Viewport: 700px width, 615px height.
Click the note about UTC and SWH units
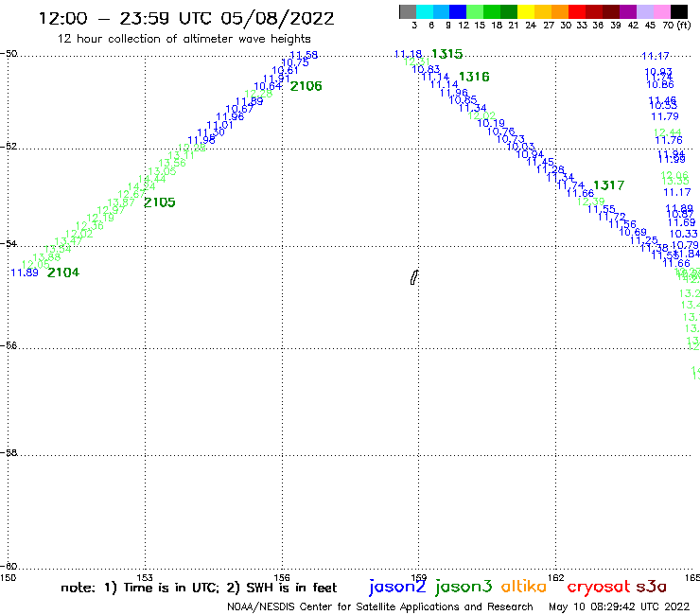[199, 588]
